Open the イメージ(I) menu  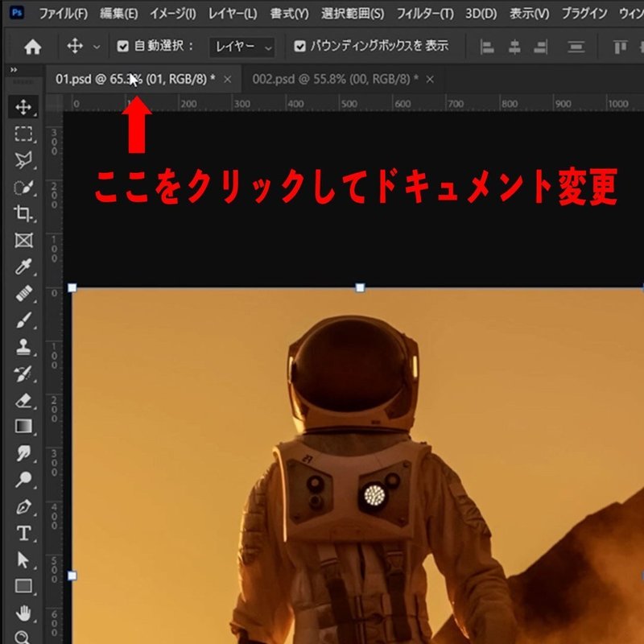tap(173, 14)
